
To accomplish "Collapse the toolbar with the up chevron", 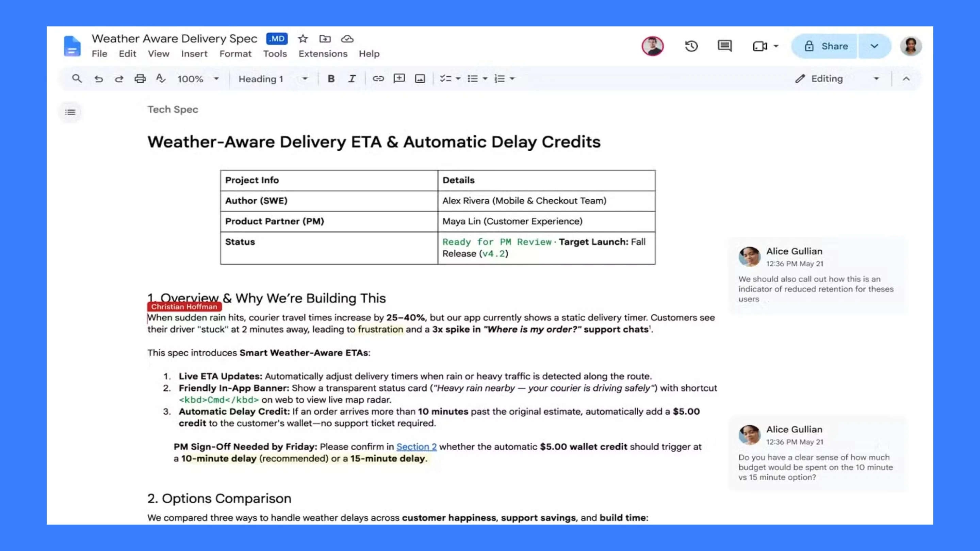I will (x=906, y=79).
